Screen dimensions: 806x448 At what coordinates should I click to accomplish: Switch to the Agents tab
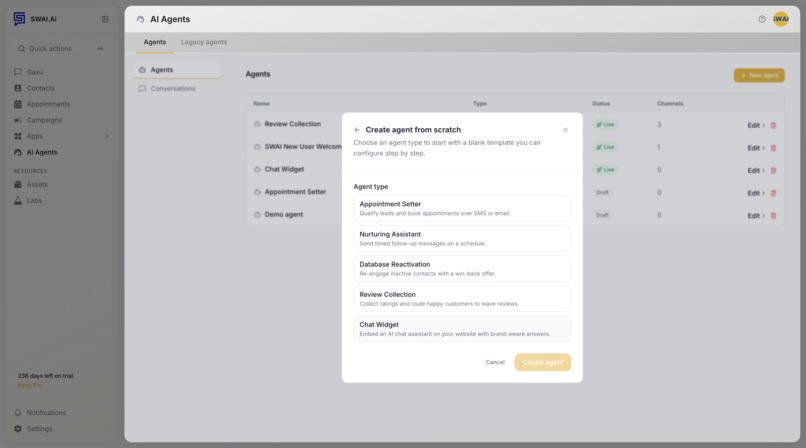(x=155, y=42)
